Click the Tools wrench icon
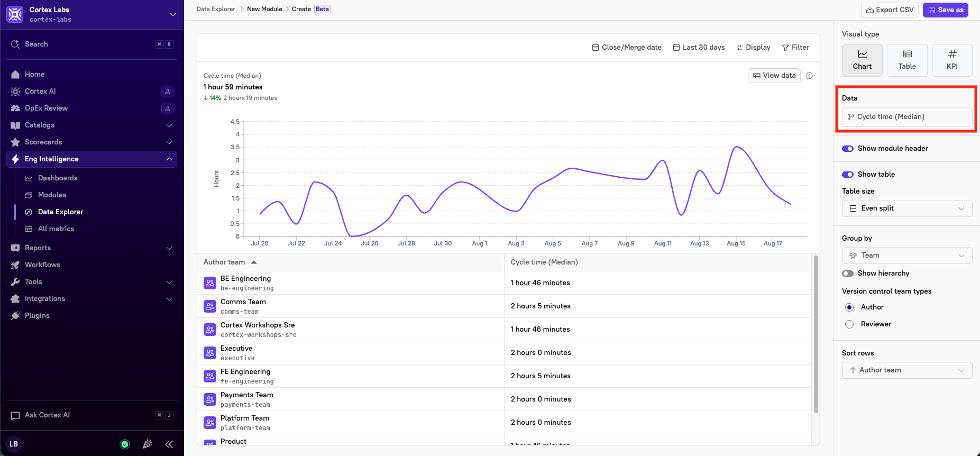 click(15, 282)
